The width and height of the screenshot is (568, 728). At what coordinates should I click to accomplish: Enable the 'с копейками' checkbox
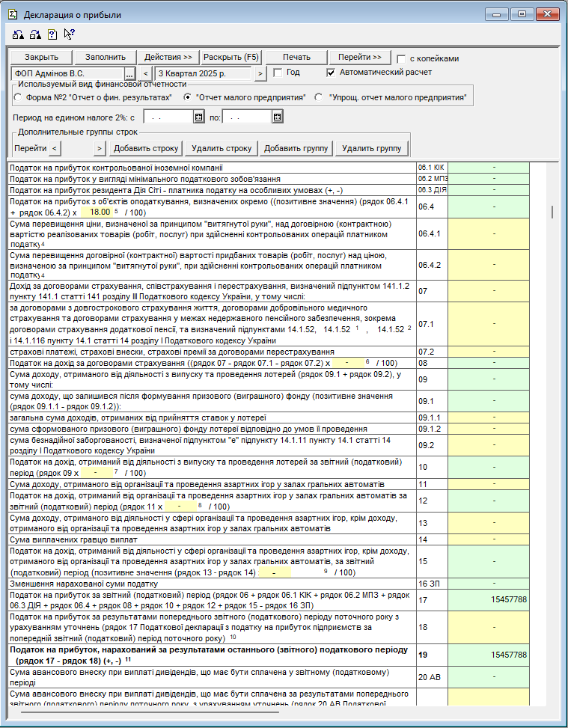point(402,58)
